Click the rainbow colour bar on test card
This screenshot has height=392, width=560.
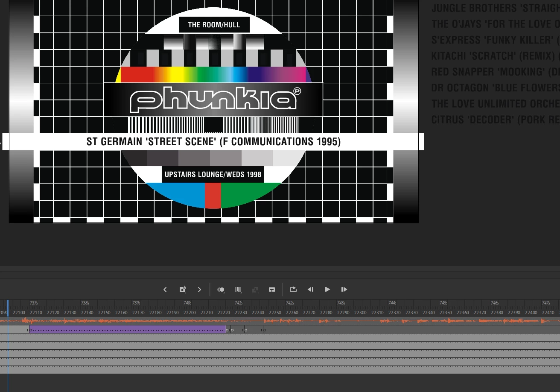click(213, 74)
